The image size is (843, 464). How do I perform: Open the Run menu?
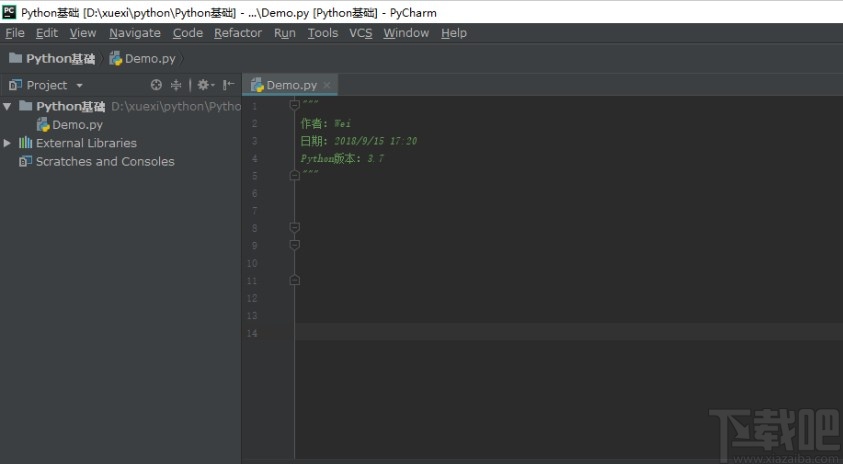(x=284, y=33)
